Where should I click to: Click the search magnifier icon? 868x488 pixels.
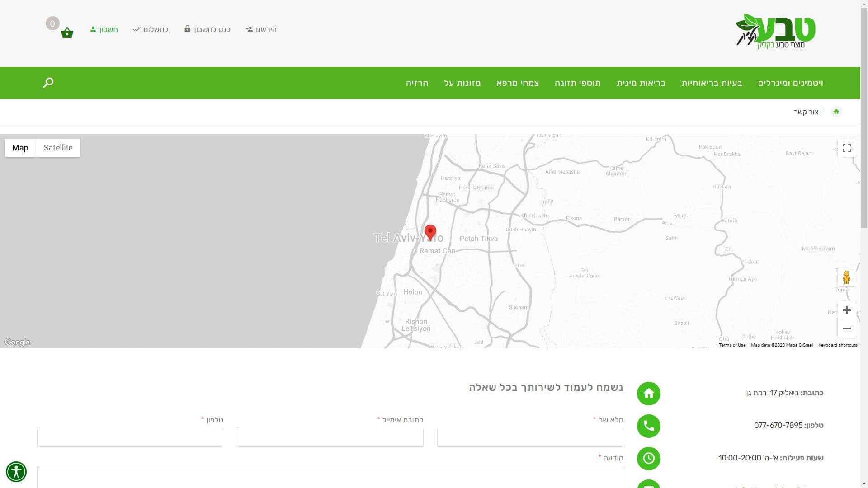coord(48,83)
